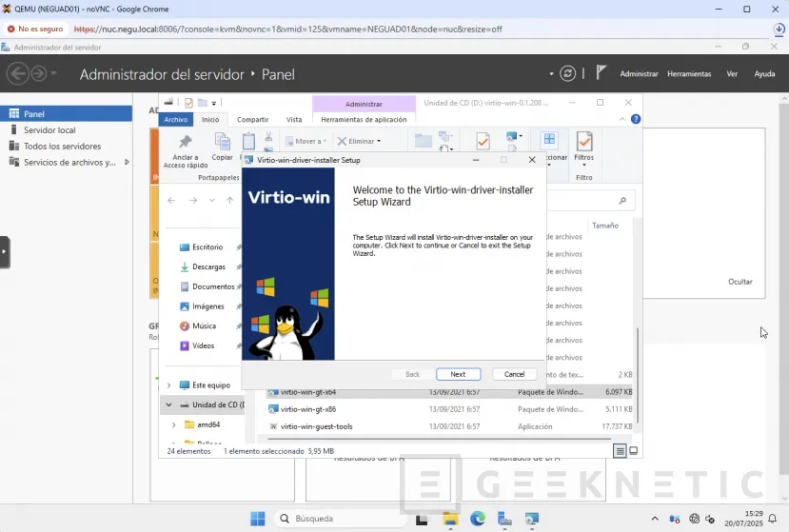Select Panel in Server Manager sidebar
Viewport: 789px width, 532px height.
click(66, 114)
